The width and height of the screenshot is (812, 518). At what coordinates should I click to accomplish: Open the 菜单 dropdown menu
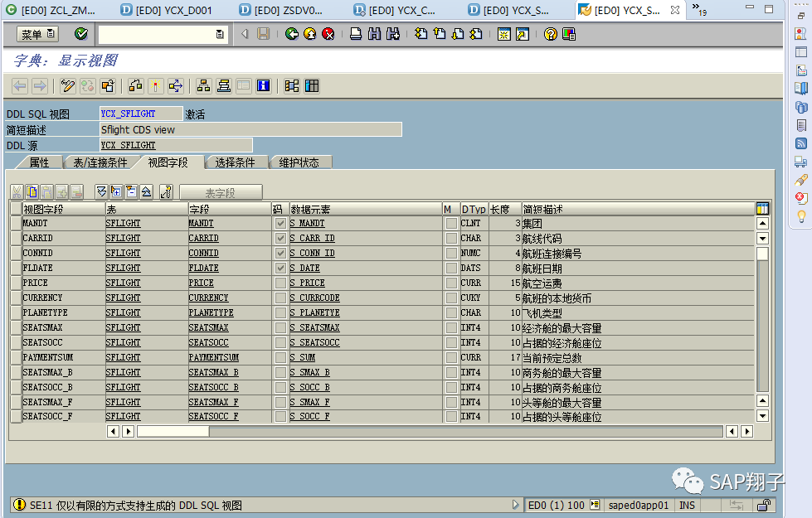click(38, 34)
